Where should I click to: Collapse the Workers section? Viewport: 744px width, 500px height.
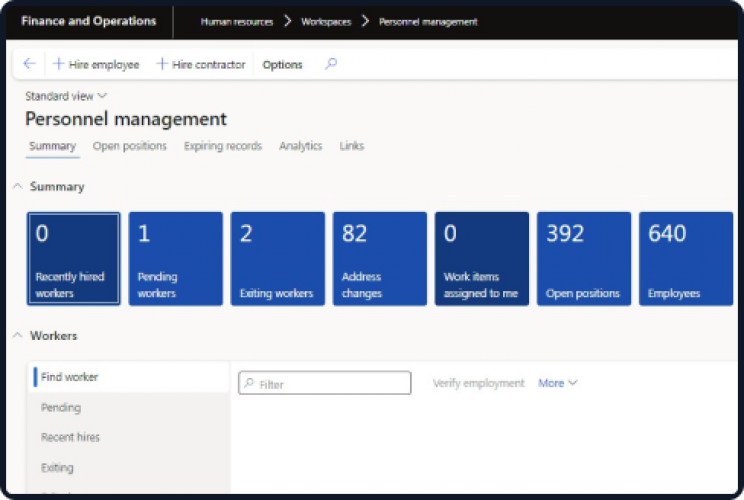(x=18, y=335)
